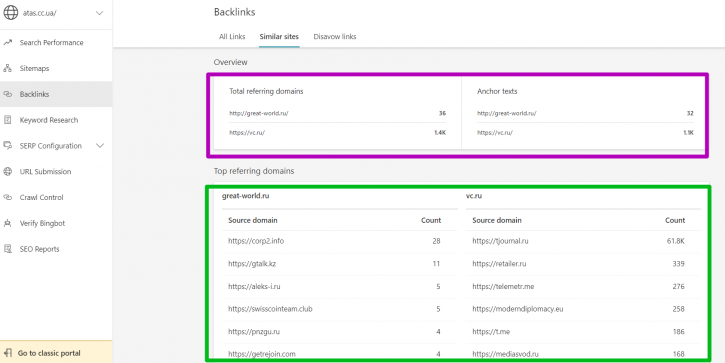Click the URL Submission globe icon

(7, 172)
